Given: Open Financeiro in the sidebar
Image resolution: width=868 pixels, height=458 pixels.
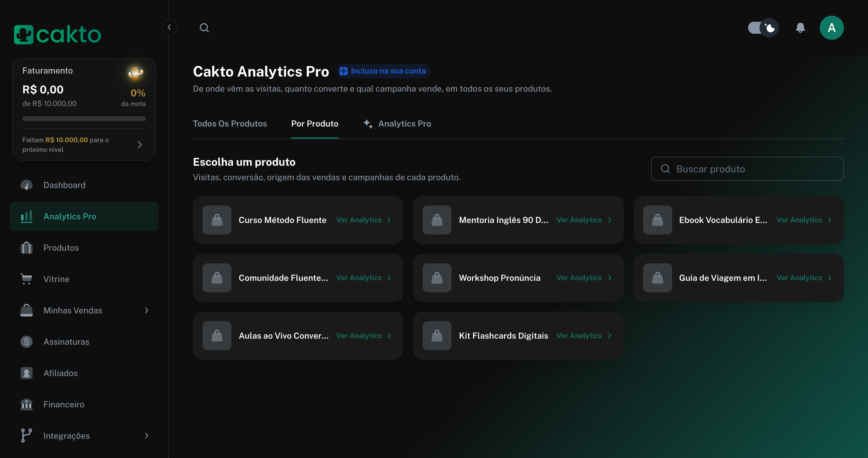Looking at the screenshot, I should 84,404.
